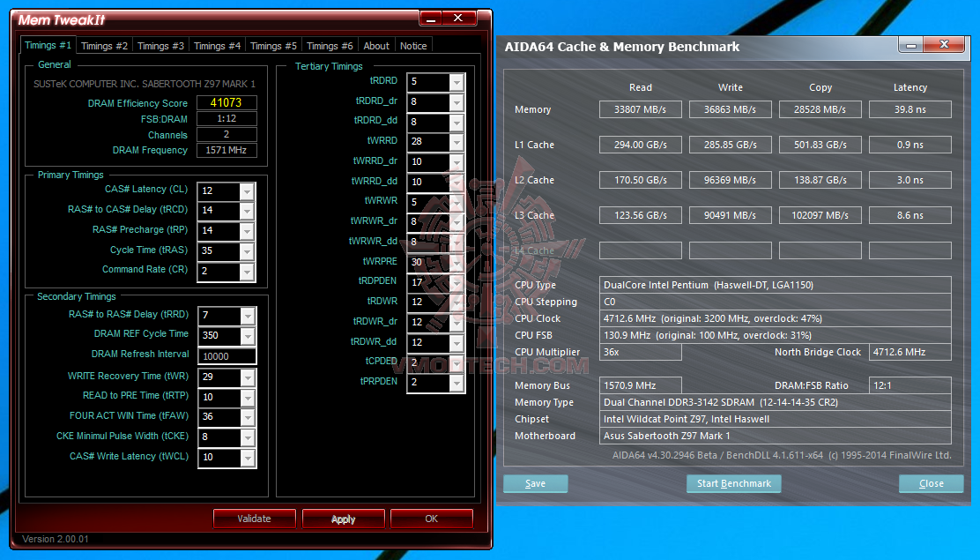Expand the RAS# Precharge (tRP) dropdown
This screenshot has height=560, width=980.
click(247, 232)
